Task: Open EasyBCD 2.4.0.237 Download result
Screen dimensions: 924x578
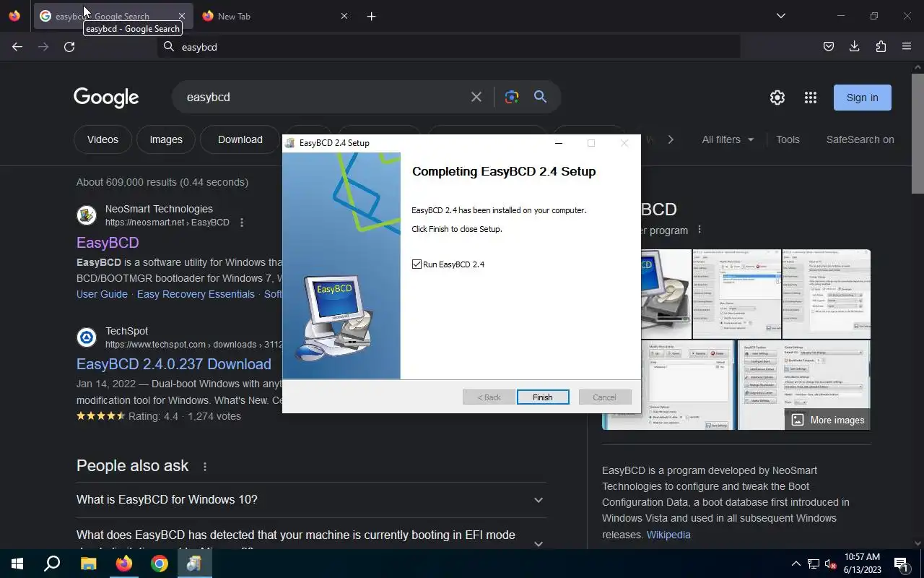Action: click(x=174, y=364)
